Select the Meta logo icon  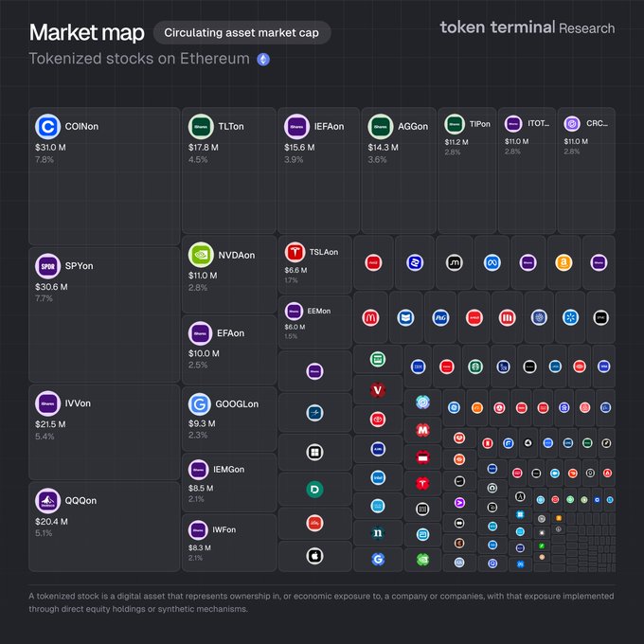click(492, 262)
